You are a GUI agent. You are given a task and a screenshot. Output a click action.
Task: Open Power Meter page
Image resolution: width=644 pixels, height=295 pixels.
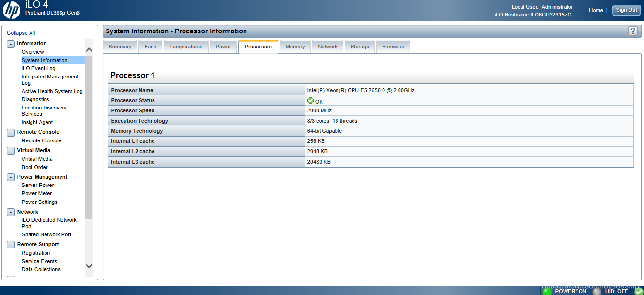click(36, 193)
